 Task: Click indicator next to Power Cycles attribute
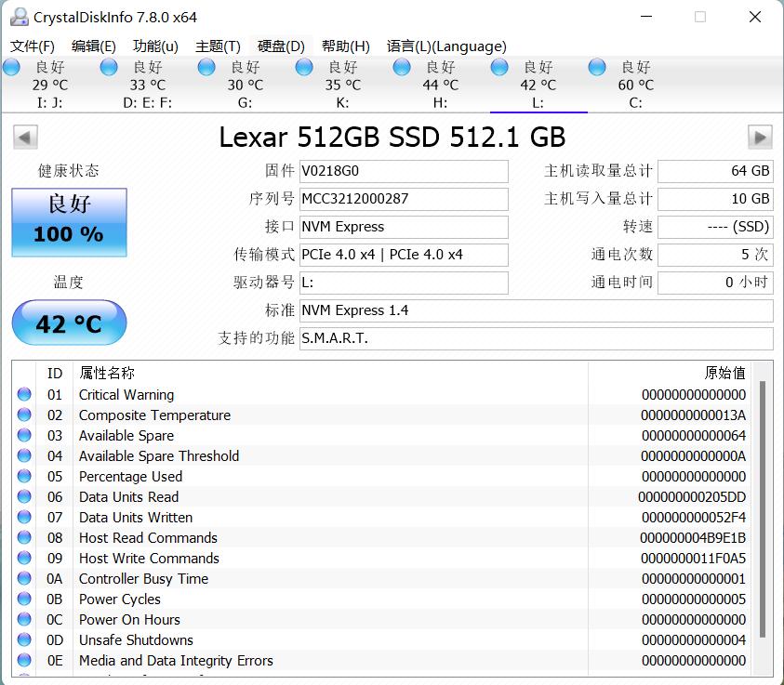point(25,599)
